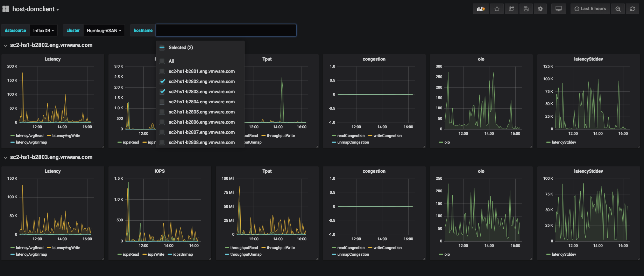Open oio panel title in b2803 row
Screen dimensions: 644x276
[481, 171]
